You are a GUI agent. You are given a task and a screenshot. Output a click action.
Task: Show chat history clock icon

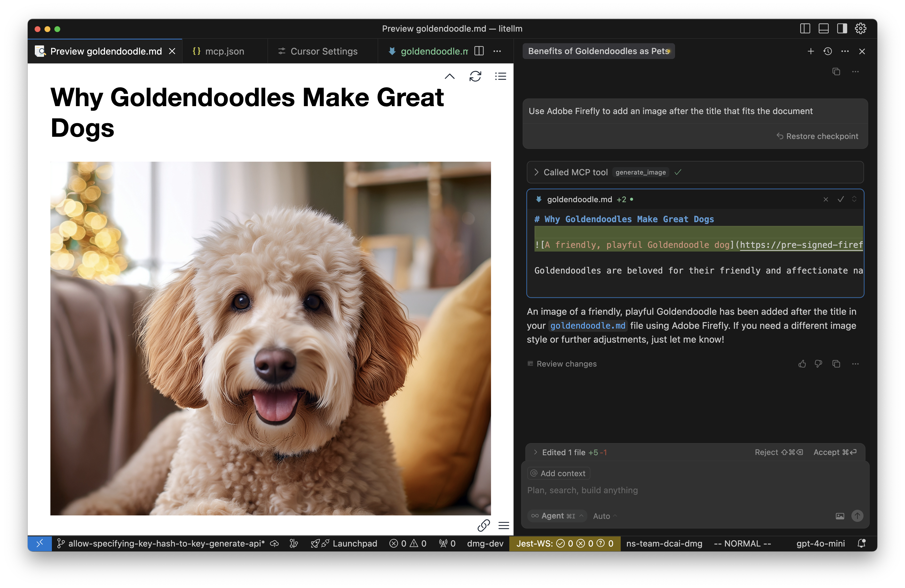(827, 51)
